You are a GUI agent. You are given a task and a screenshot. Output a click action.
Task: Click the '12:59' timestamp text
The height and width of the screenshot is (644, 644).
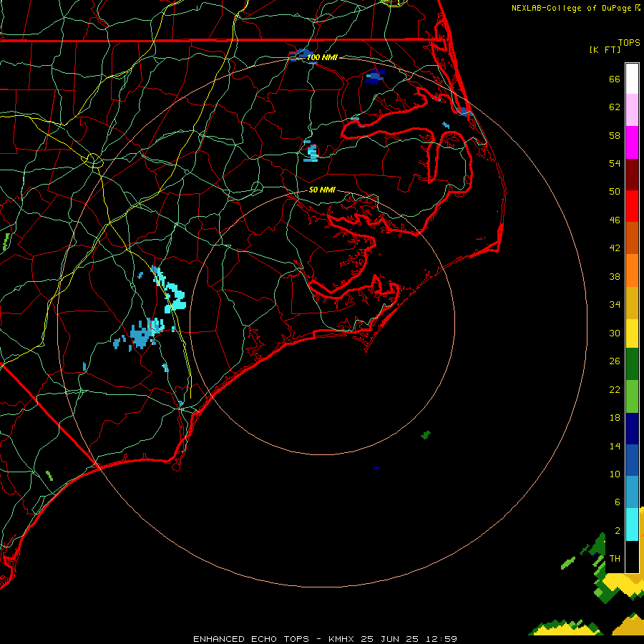pyautogui.click(x=441, y=639)
